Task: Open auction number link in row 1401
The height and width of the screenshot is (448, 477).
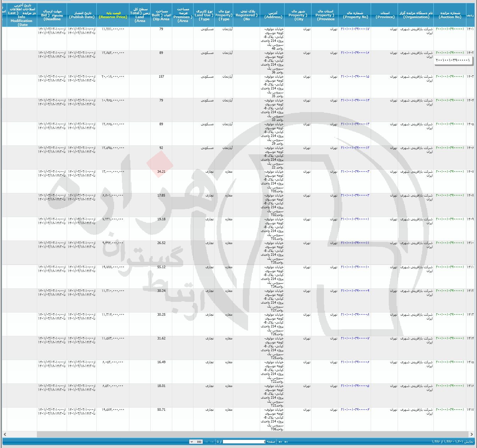Action: (x=450, y=29)
